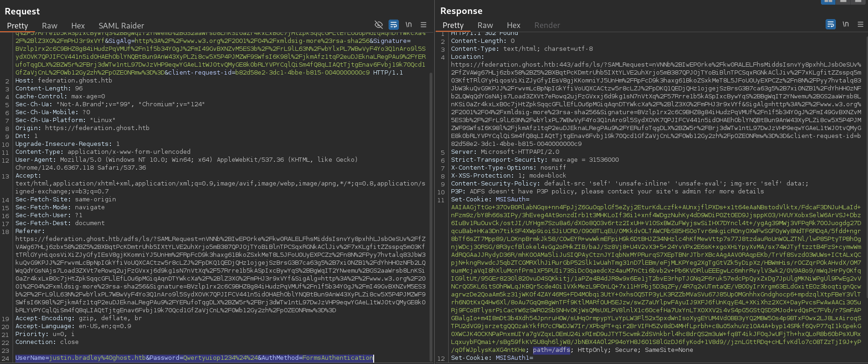Open the Request panel hamburger options menu

pos(424,25)
